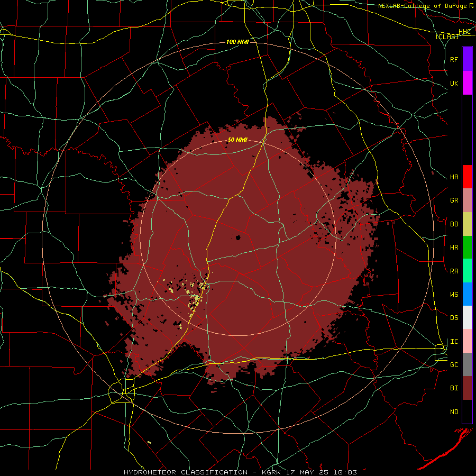Select the "BD" legend label
476x476 pixels.
click(x=454, y=224)
